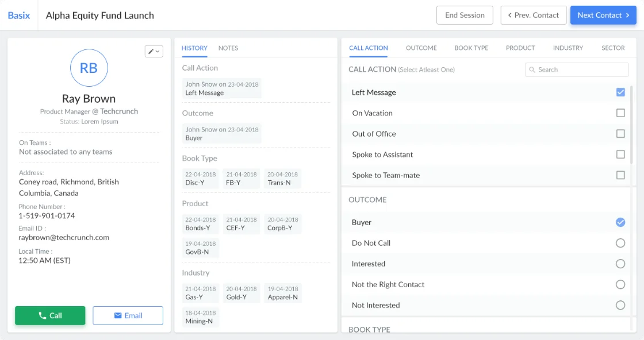Tick the Out of Office checkbox

pyautogui.click(x=620, y=134)
